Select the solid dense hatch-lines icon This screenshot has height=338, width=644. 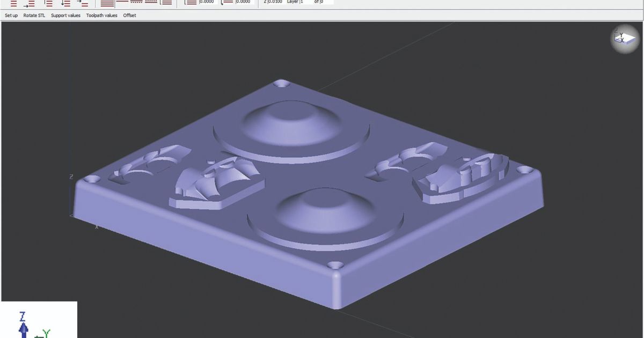(x=107, y=3)
